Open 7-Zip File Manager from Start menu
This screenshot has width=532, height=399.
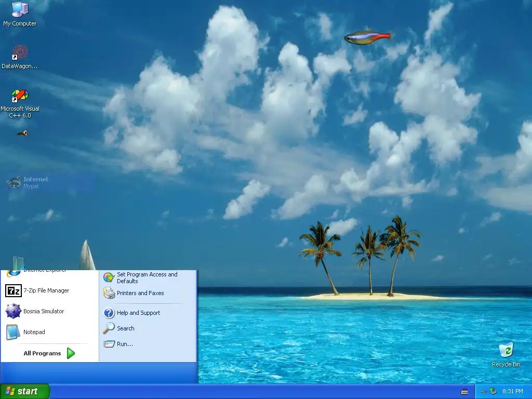49,291
